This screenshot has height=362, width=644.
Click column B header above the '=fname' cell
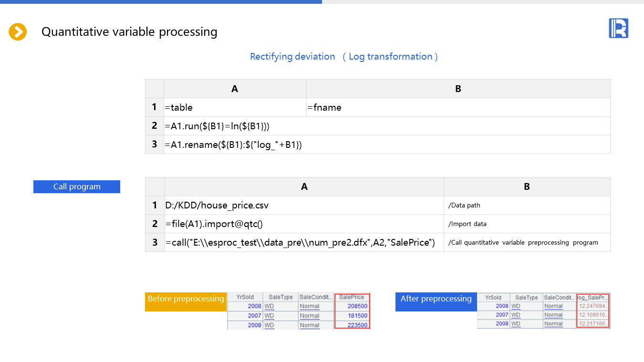(x=458, y=89)
